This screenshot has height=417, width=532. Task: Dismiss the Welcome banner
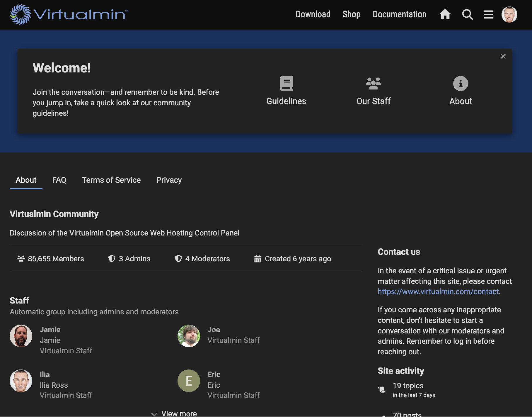[503, 56]
